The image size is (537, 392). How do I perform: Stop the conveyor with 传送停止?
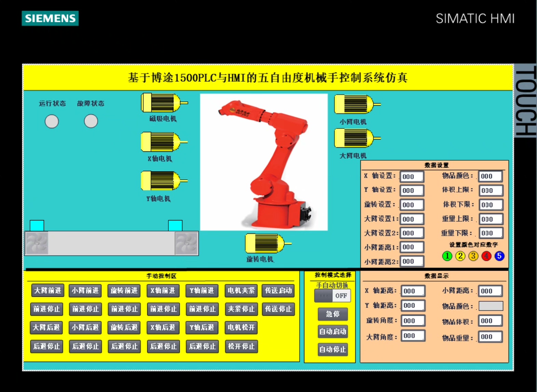[x=278, y=309]
